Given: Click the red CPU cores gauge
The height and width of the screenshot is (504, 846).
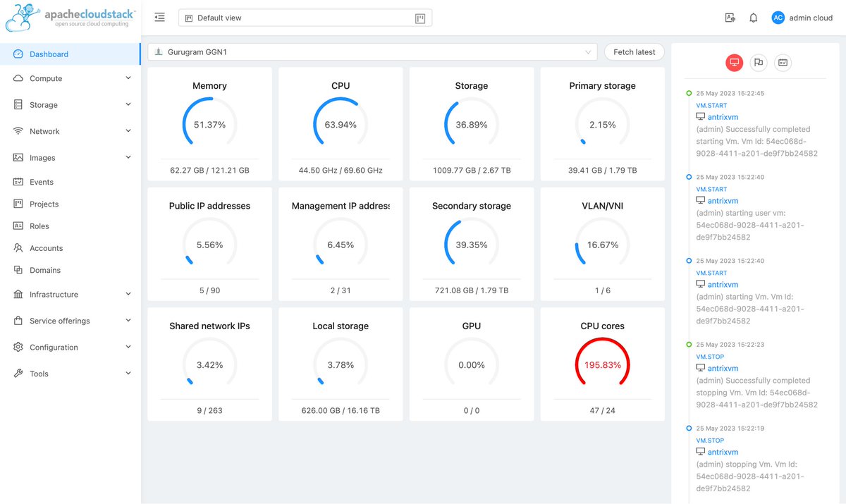Looking at the screenshot, I should coord(602,364).
